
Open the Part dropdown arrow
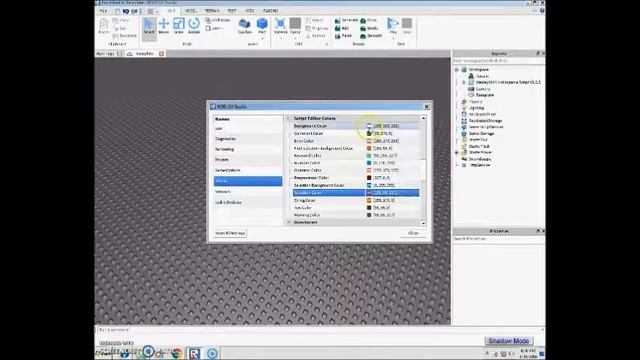pyautogui.click(x=262, y=38)
